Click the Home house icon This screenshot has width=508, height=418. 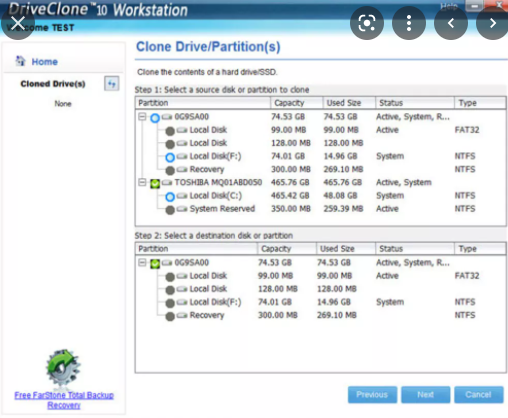(21, 61)
